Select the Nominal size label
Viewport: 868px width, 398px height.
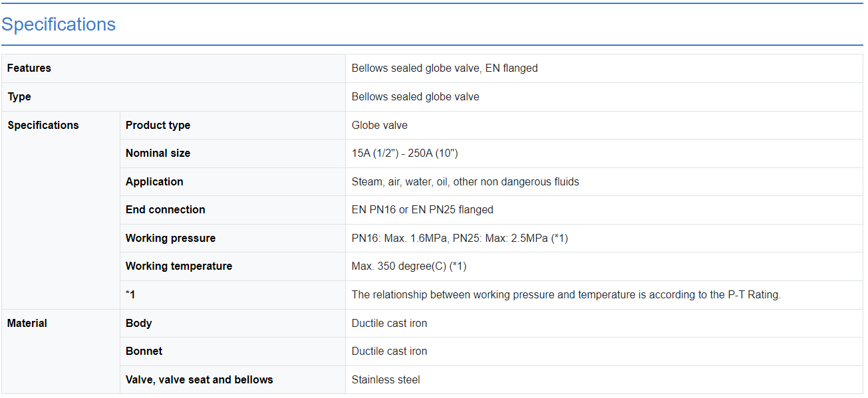pos(158,153)
